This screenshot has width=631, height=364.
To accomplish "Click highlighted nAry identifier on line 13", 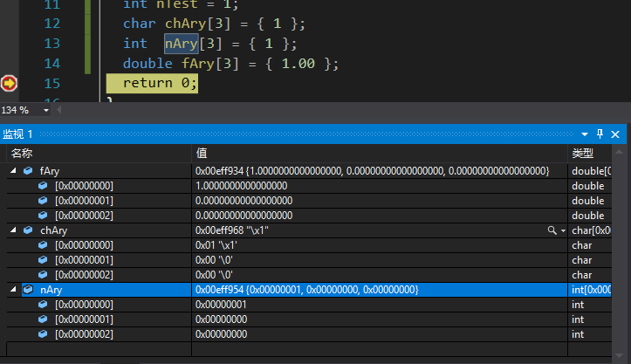I will coord(182,44).
